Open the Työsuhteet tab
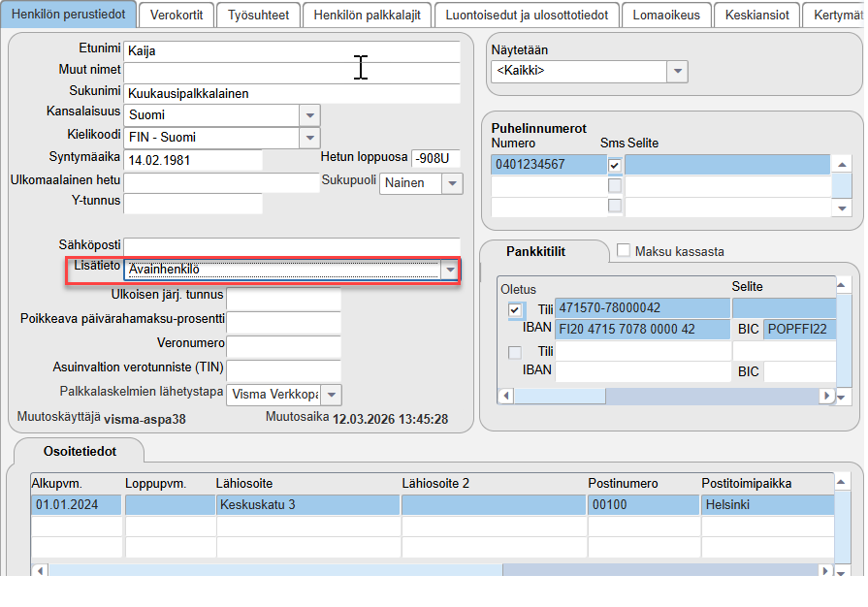This screenshot has width=868, height=607. point(259,15)
